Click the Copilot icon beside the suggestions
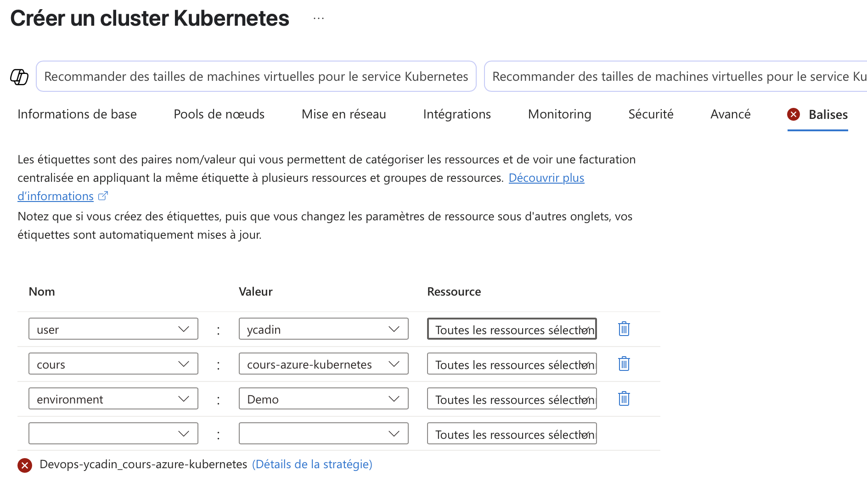The width and height of the screenshot is (867, 504). click(19, 77)
